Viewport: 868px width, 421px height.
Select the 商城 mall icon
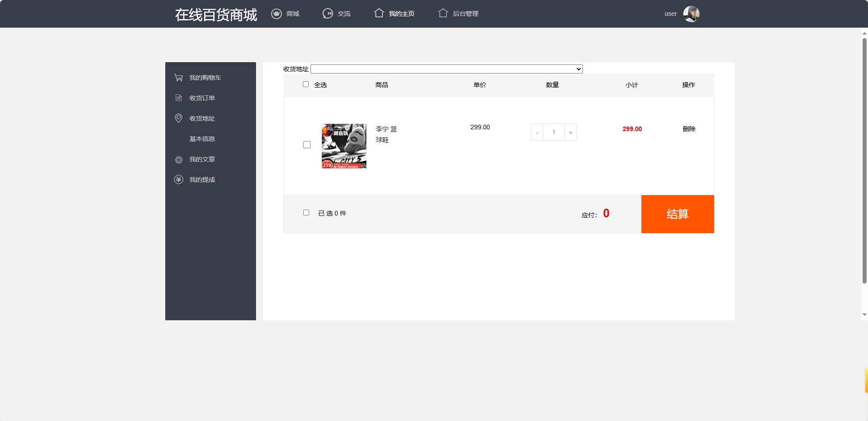(x=276, y=14)
